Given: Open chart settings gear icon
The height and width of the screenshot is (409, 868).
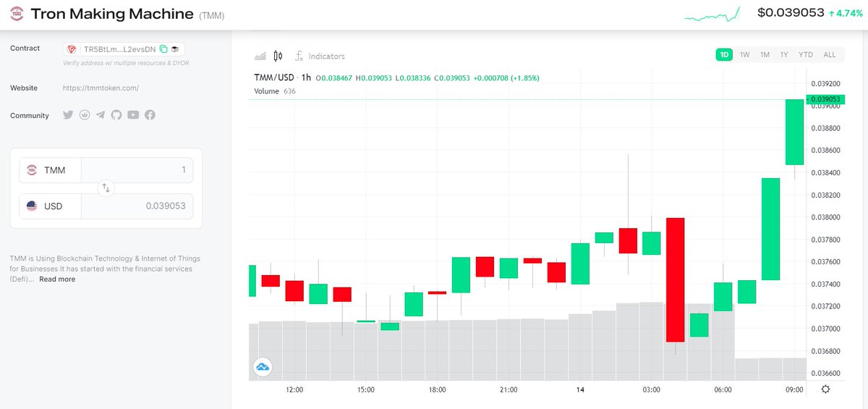Looking at the screenshot, I should 825,389.
